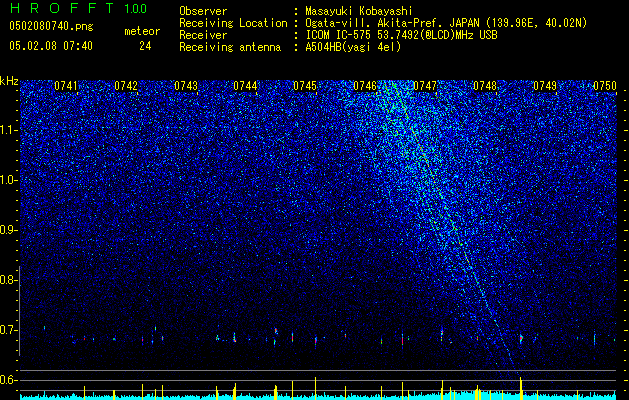Click the 0.7 kHz axis label

tap(8, 330)
